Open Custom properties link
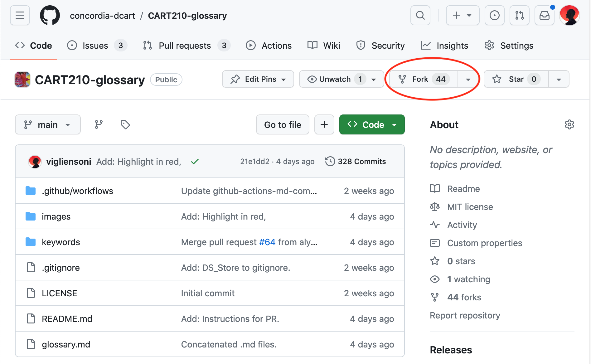 (476, 243)
